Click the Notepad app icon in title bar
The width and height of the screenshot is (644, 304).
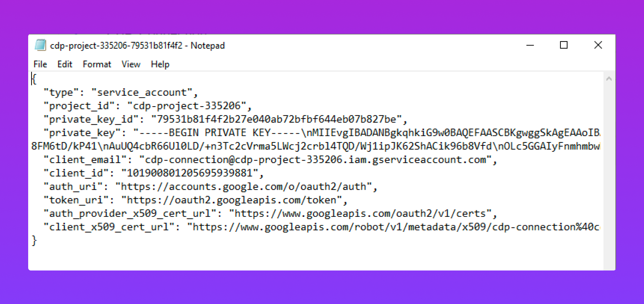tap(41, 45)
